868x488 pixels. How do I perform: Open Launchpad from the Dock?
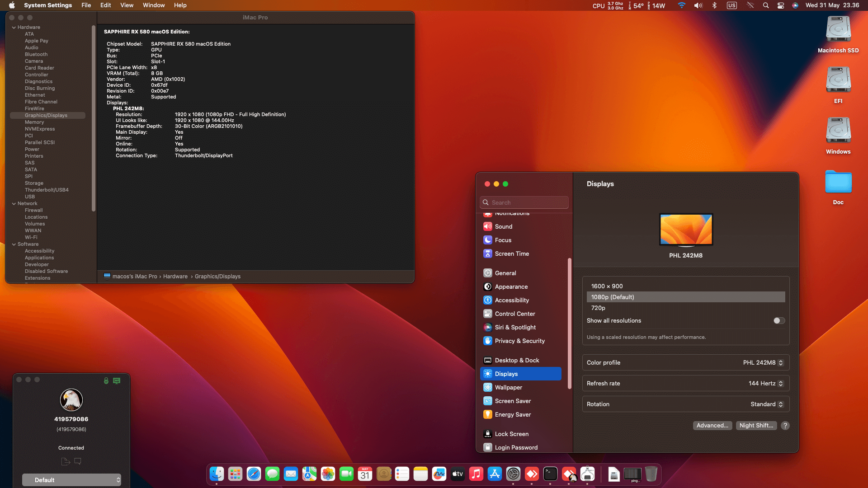235,474
